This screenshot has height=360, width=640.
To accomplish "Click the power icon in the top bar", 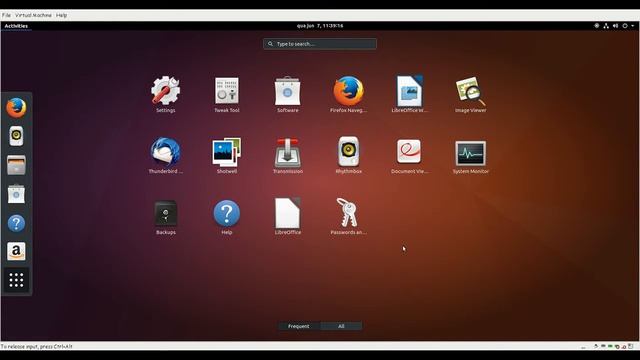I will pyautogui.click(x=625, y=26).
